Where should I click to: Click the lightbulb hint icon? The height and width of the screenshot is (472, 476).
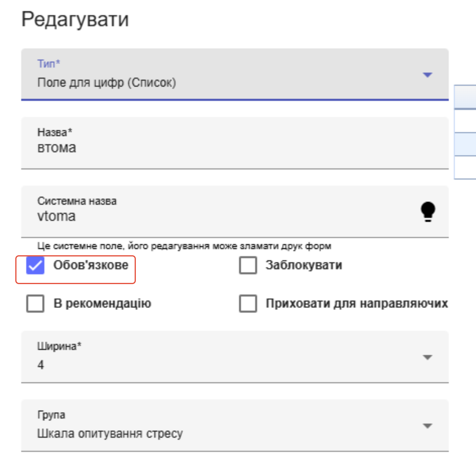coord(428,211)
